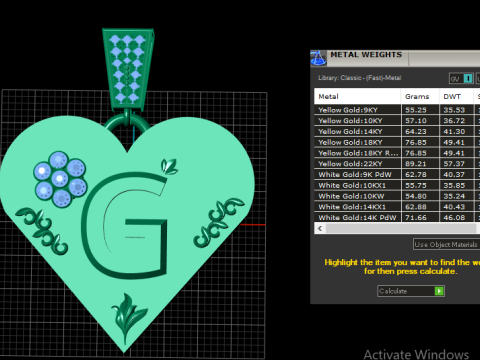The image size is (480, 360).
Task: Click the 41.30 DWT cell
Action: (457, 131)
